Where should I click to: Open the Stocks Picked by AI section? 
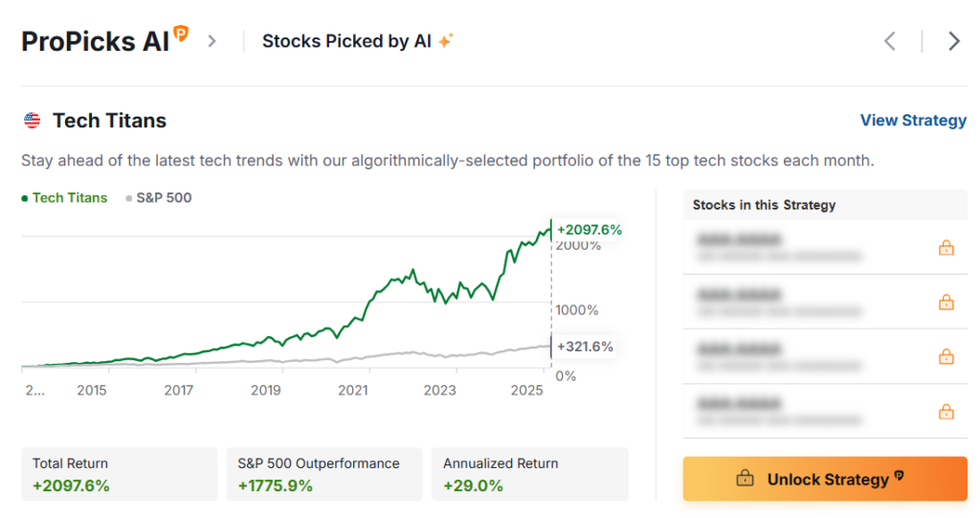click(x=346, y=41)
